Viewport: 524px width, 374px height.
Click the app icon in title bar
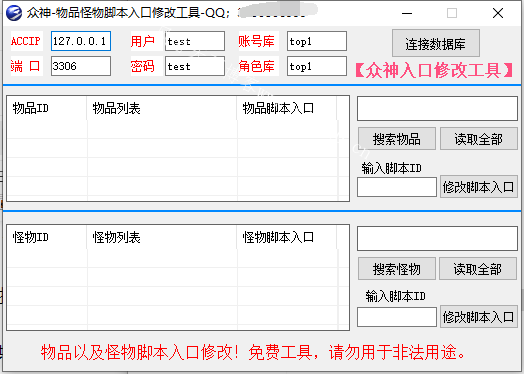[x=14, y=13]
